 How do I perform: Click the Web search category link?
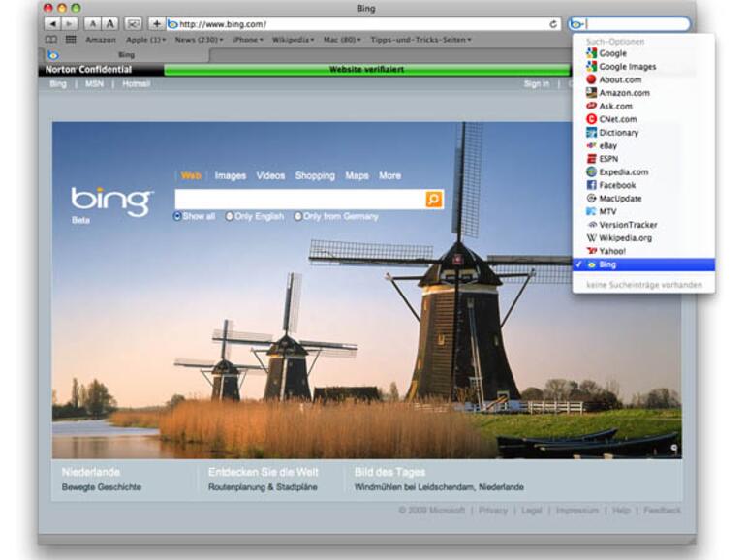tap(191, 175)
